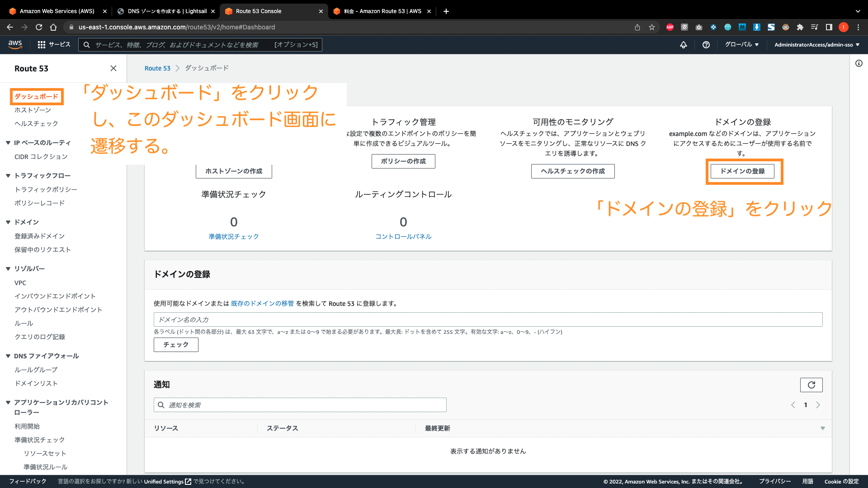Open the グローバル region dropdown
Screen dimensions: 868x488
(741, 44)
